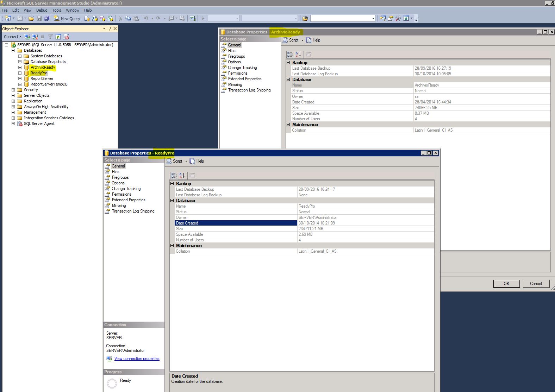The width and height of the screenshot is (555, 392).
Task: Click OK button in ArchivioReady window
Action: coord(506,284)
